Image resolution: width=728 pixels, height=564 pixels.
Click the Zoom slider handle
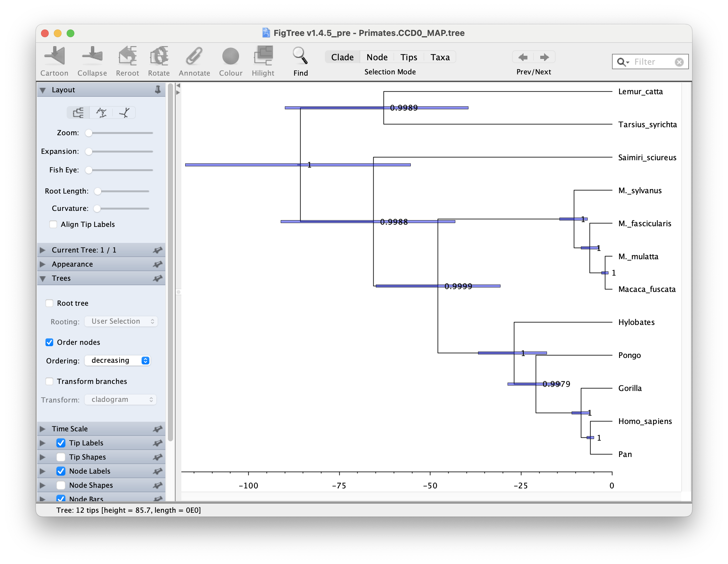tap(89, 133)
